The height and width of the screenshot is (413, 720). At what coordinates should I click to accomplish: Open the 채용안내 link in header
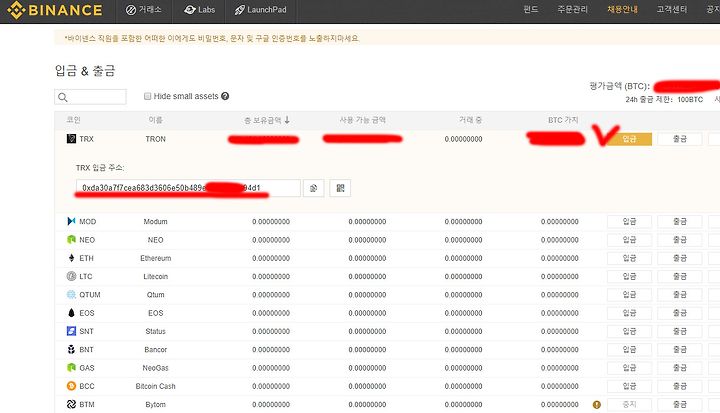[x=622, y=9]
